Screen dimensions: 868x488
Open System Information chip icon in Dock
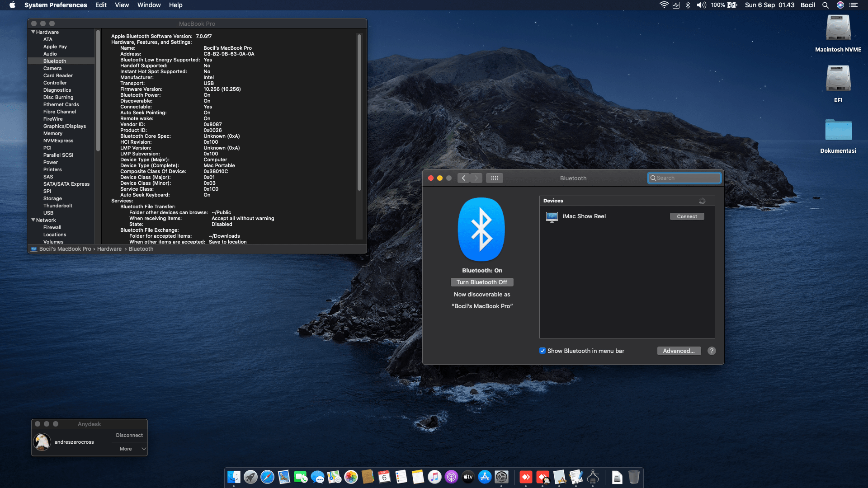point(593,477)
